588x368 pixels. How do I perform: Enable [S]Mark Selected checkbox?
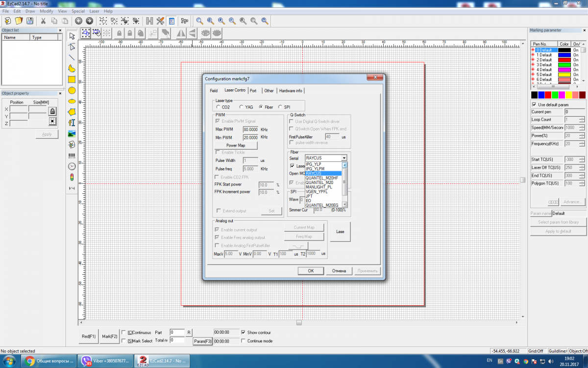click(123, 341)
